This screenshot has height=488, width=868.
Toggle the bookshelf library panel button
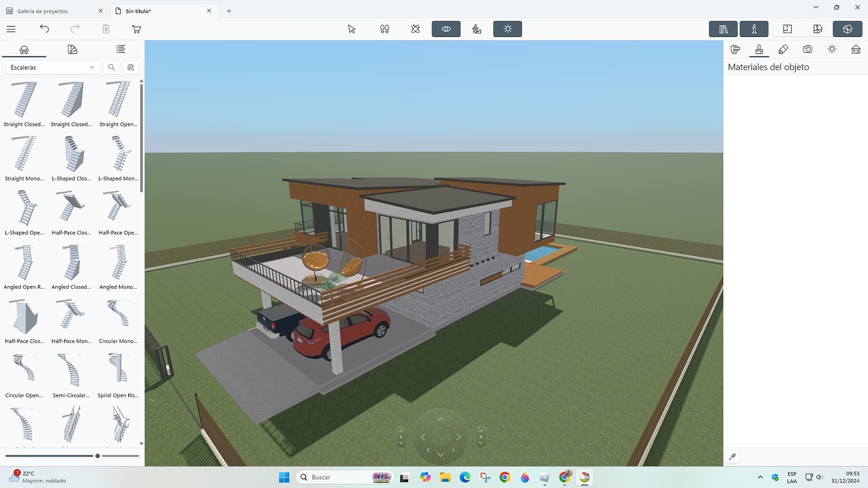pyautogui.click(x=722, y=29)
